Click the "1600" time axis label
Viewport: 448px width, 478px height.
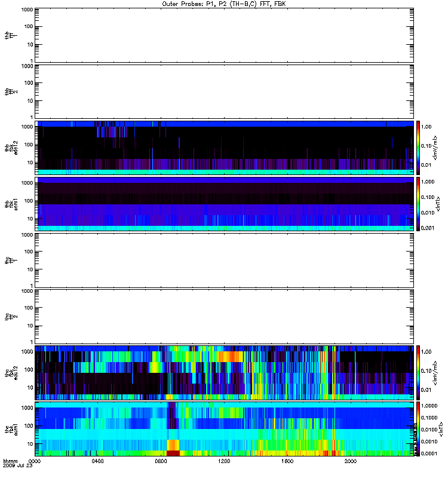click(287, 461)
